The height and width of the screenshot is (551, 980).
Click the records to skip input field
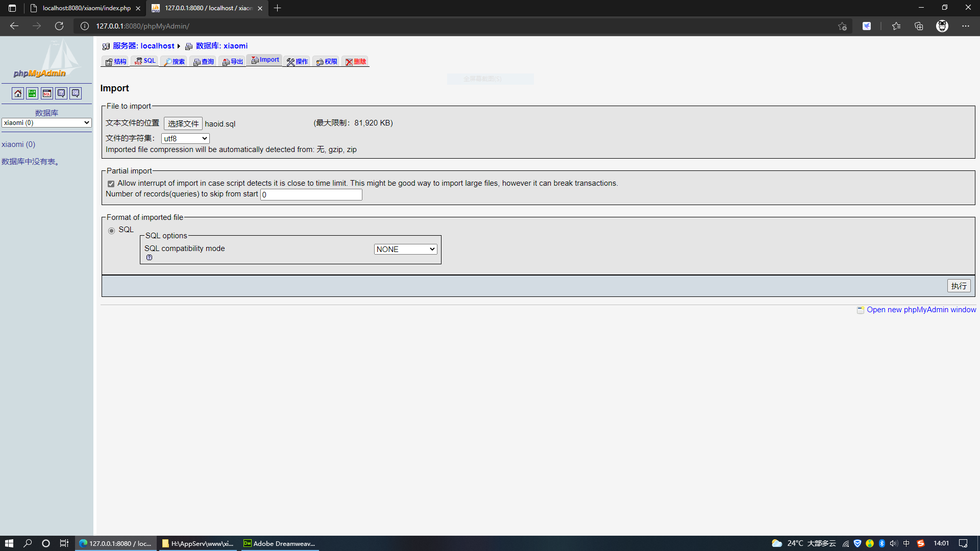point(311,194)
